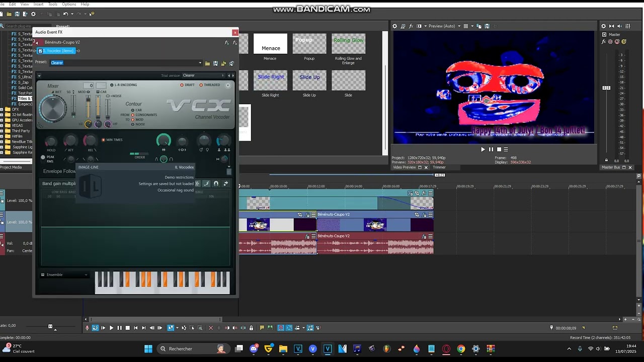Screen dimensions: 644x362
Task: Open project Properties gear icon in main toolbar
Action: click(34, 14)
